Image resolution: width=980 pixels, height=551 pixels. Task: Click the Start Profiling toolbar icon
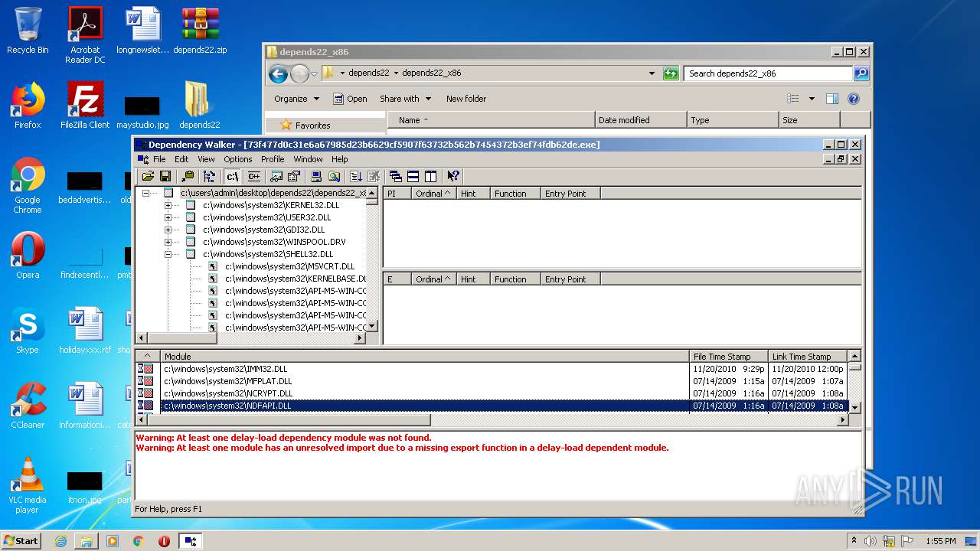pyautogui.click(x=356, y=176)
